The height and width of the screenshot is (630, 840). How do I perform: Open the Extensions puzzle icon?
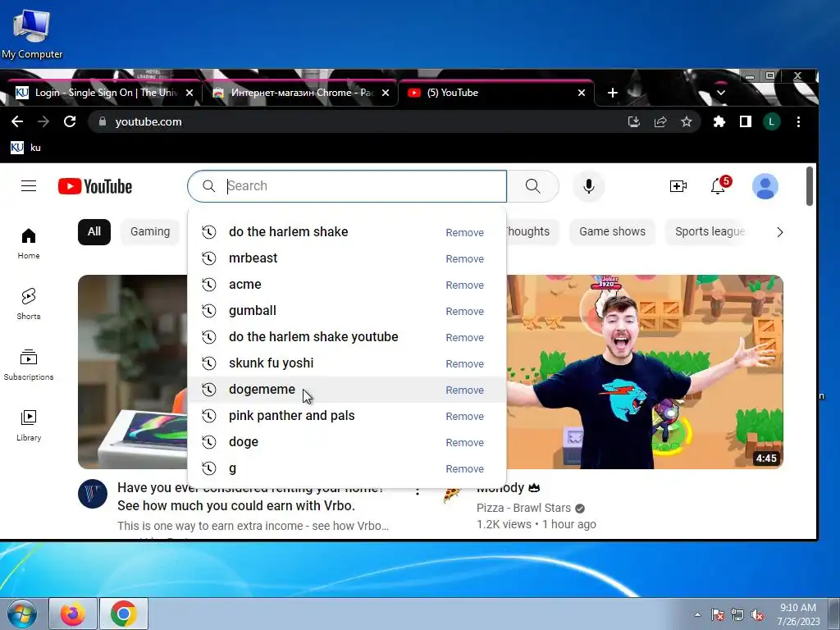click(x=719, y=121)
